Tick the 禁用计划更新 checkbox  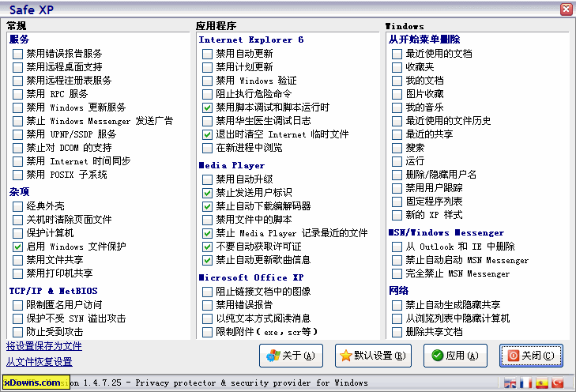point(207,67)
